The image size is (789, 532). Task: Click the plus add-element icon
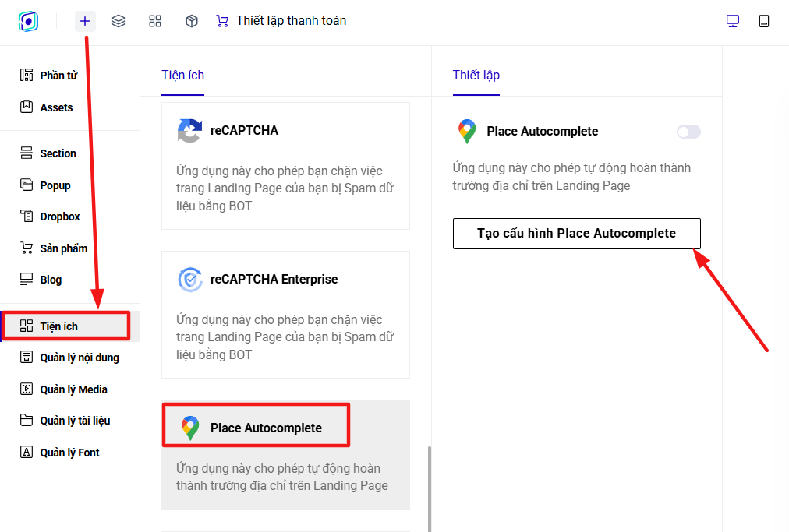(85, 21)
